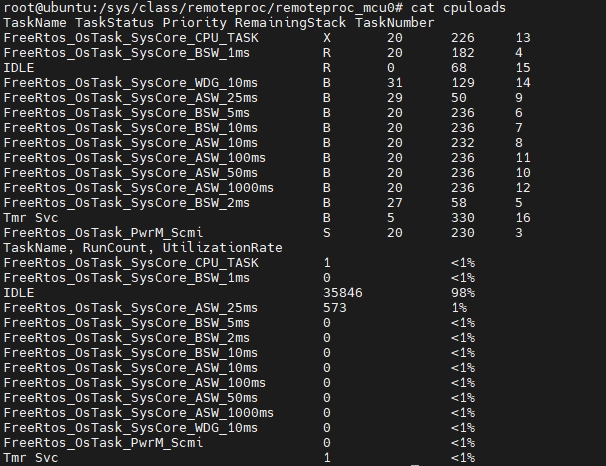This screenshot has height=466, width=606.
Task: Click task number 13 of CPU_TASK
Action: click(523, 38)
